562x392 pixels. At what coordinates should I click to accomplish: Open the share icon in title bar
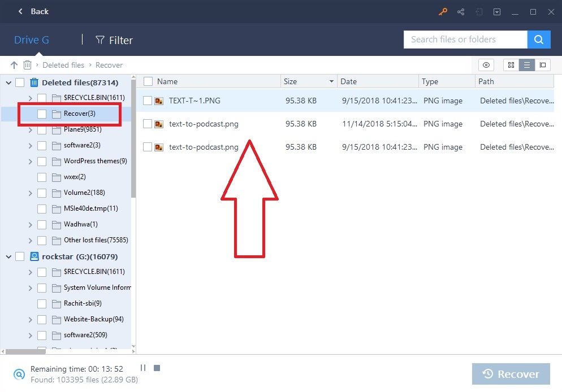point(461,12)
